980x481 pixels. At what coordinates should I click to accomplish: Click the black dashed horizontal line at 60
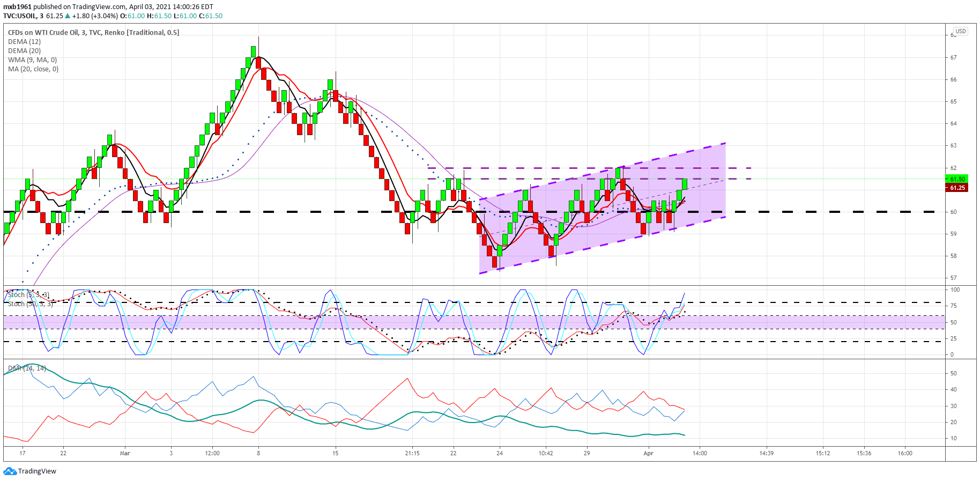coord(469,212)
